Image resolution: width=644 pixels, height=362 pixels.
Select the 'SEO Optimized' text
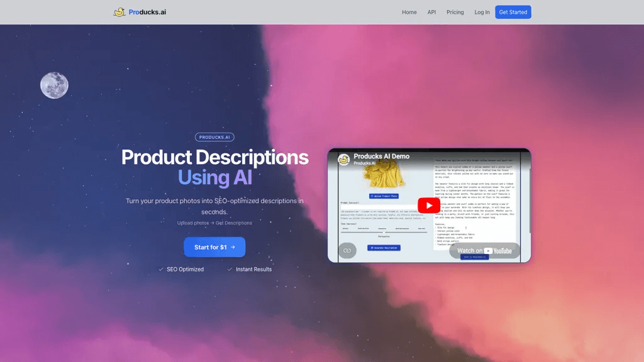pyautogui.click(x=185, y=269)
